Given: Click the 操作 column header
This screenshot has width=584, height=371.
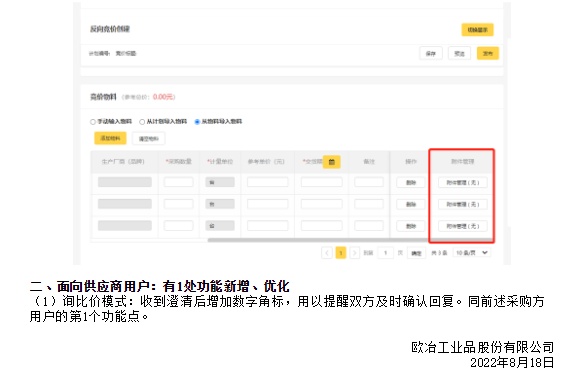Looking at the screenshot, I should 411,162.
